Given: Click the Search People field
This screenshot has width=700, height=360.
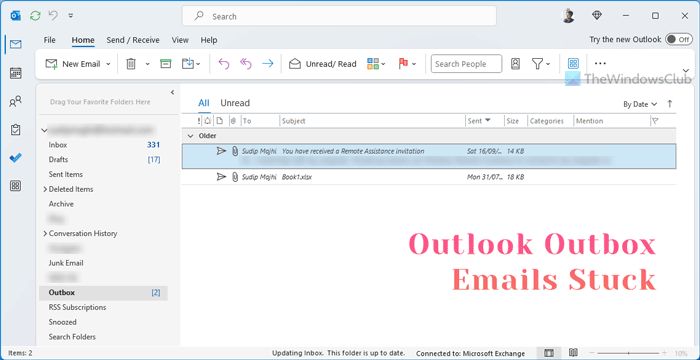Looking at the screenshot, I should point(466,64).
